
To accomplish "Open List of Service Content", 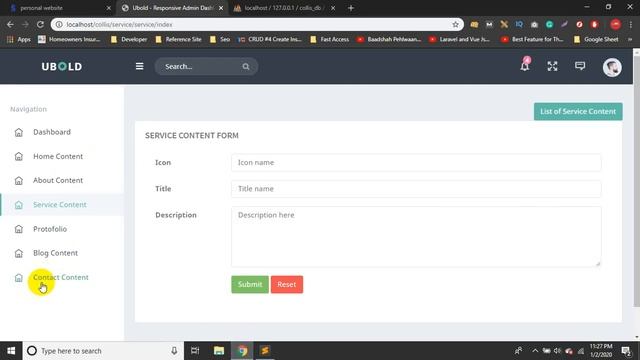I will 578,111.
